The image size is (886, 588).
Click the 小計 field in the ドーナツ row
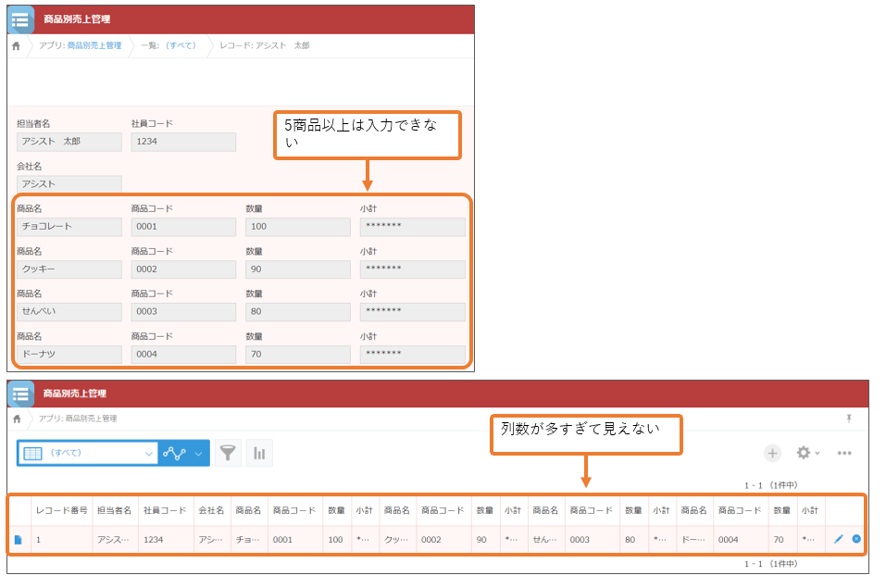pos(413,355)
